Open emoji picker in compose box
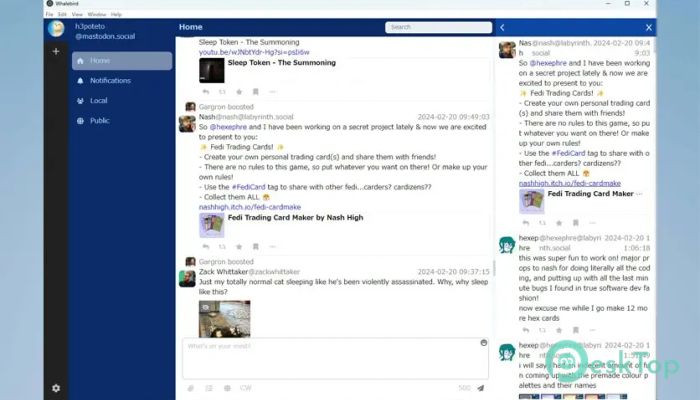The image size is (700, 400). coord(483,343)
